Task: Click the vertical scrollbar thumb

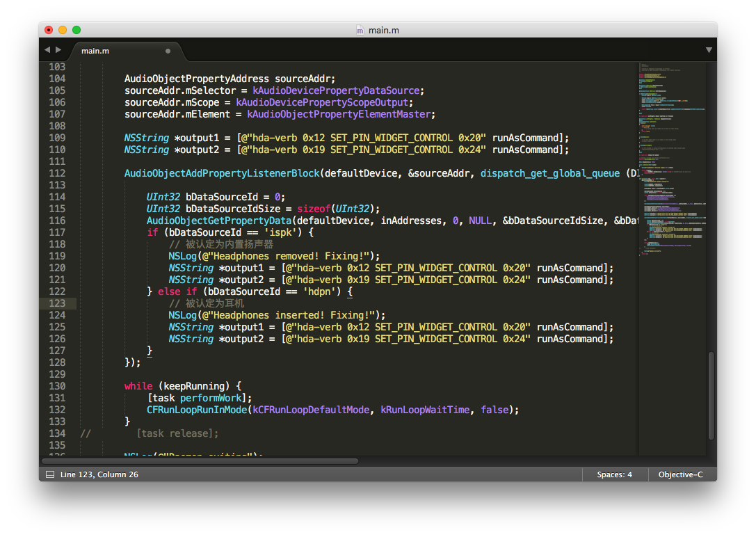Action: [711, 395]
